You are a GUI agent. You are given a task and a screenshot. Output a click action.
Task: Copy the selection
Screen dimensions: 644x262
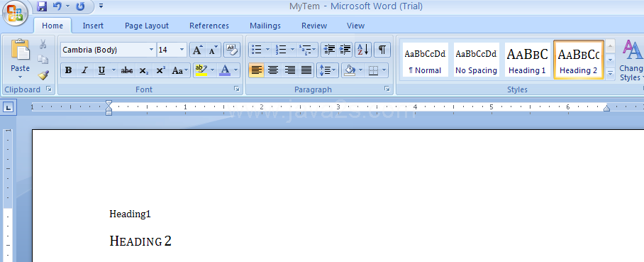pyautogui.click(x=43, y=60)
